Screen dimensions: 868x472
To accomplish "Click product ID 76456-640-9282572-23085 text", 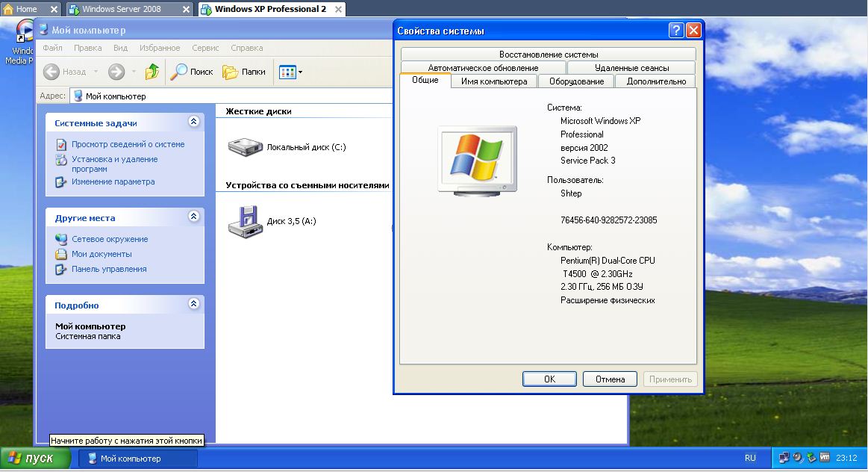I will [x=609, y=220].
